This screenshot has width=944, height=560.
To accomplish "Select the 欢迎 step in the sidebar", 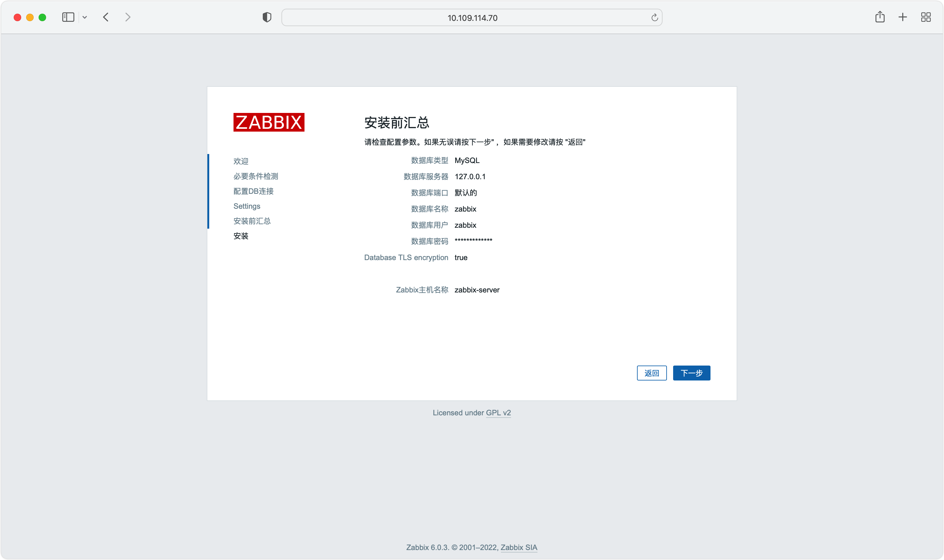I will 241,161.
